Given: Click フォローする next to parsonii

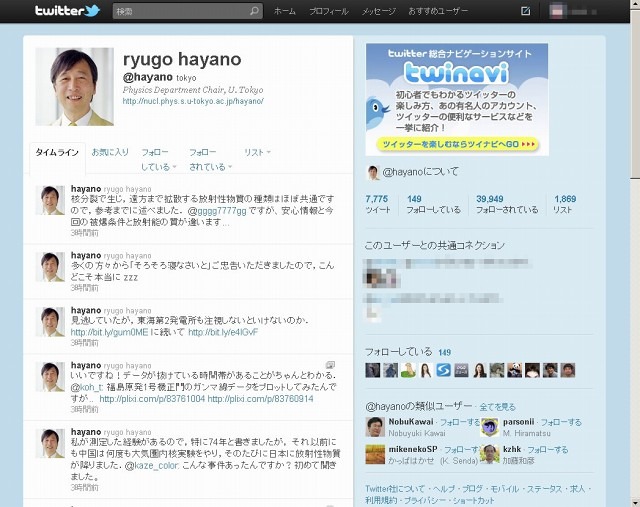Looking at the screenshot, I should [561, 422].
